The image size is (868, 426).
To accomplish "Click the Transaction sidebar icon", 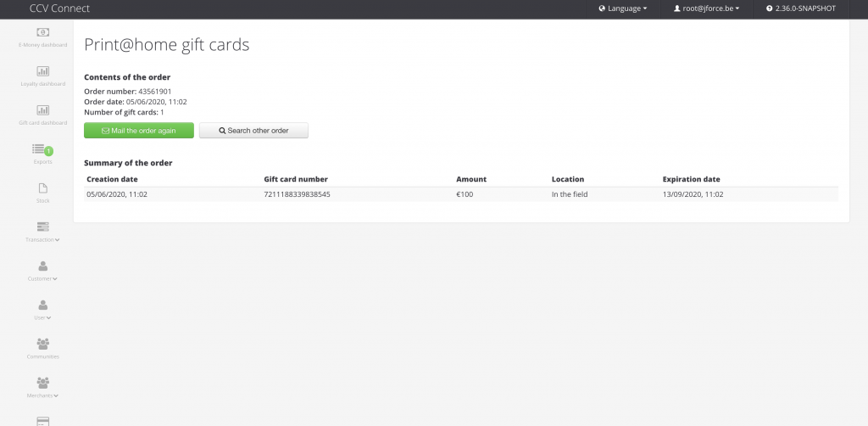I will coord(42,227).
